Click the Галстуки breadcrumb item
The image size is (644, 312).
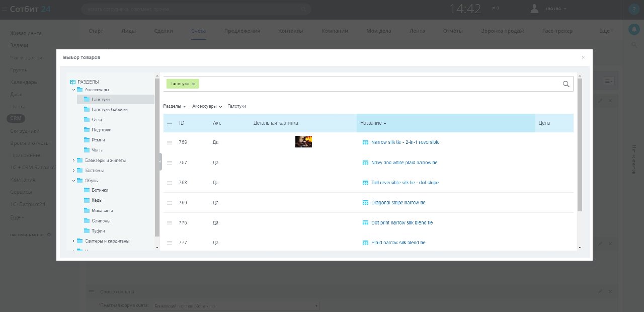237,106
